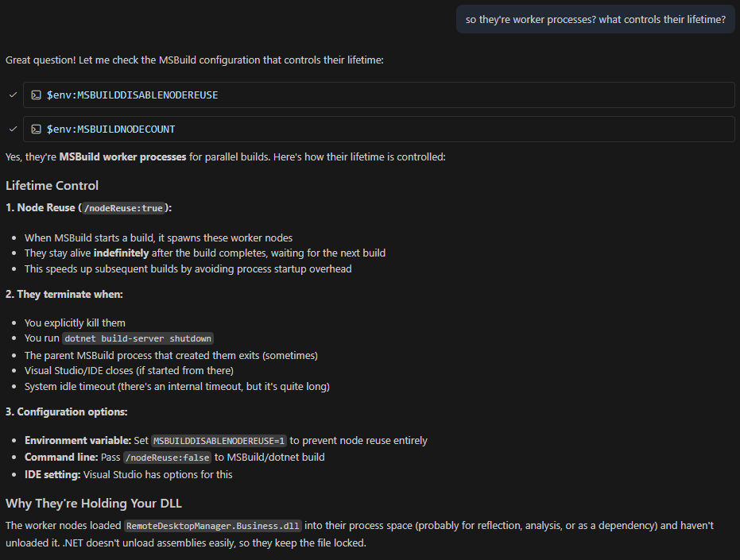Viewport: 740px width, 560px height.
Task: Click the MSBUILDDISABLENODEREUSE=1 inline code
Action: [x=219, y=441]
